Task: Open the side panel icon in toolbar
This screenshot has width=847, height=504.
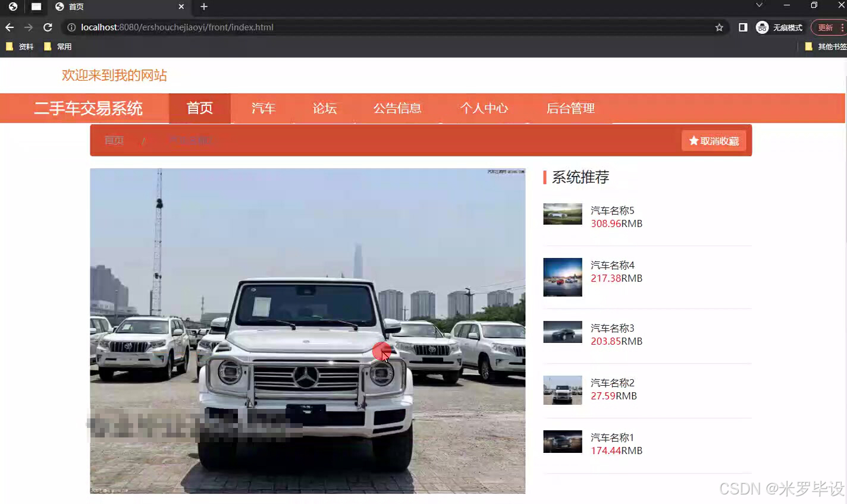Action: click(743, 27)
